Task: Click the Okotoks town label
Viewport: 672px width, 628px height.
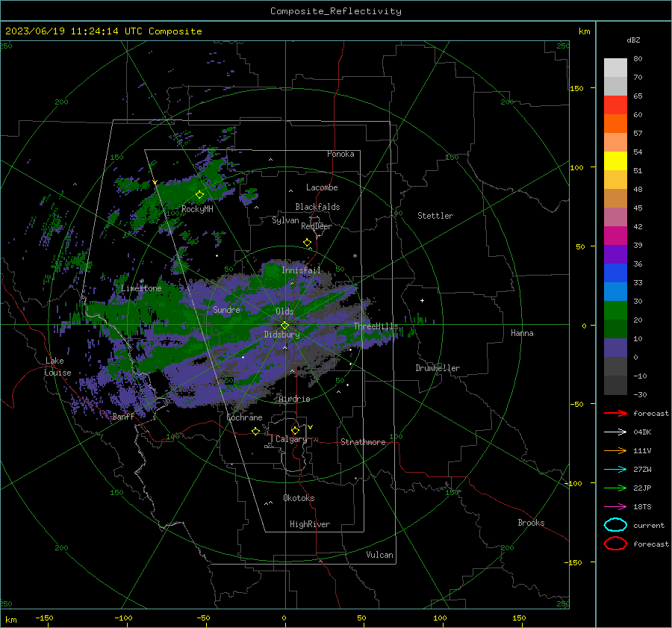Action: click(299, 498)
